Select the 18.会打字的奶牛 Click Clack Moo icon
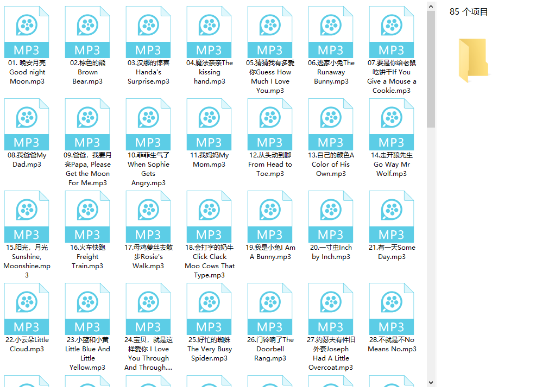The height and width of the screenshot is (392, 542). [209, 217]
